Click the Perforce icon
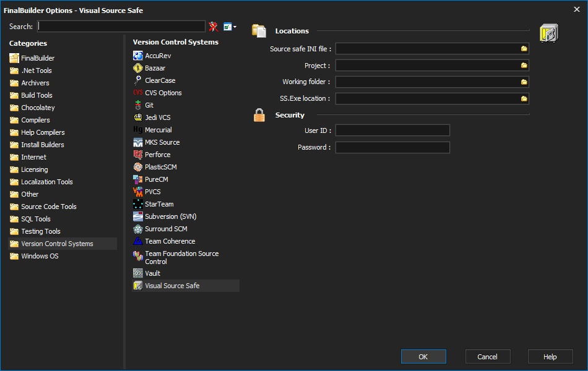The height and width of the screenshot is (371, 588). pyautogui.click(x=138, y=155)
